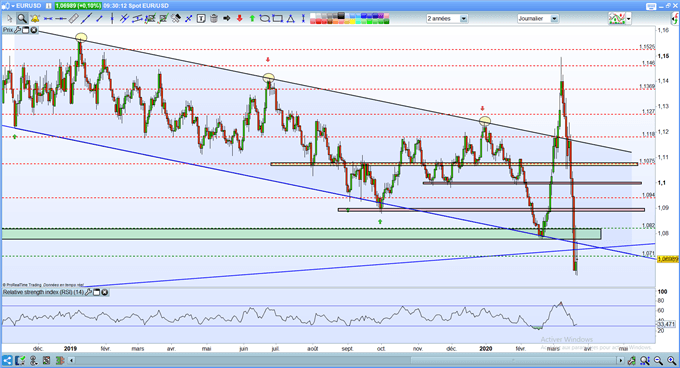Click the 1,06989 current price tag on axis

pos(668,259)
